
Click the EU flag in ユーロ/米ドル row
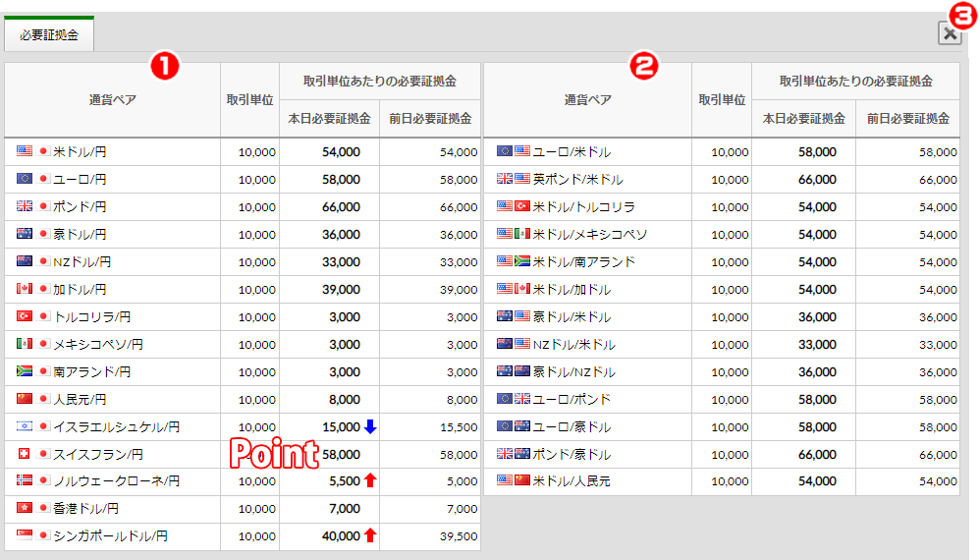click(x=505, y=151)
